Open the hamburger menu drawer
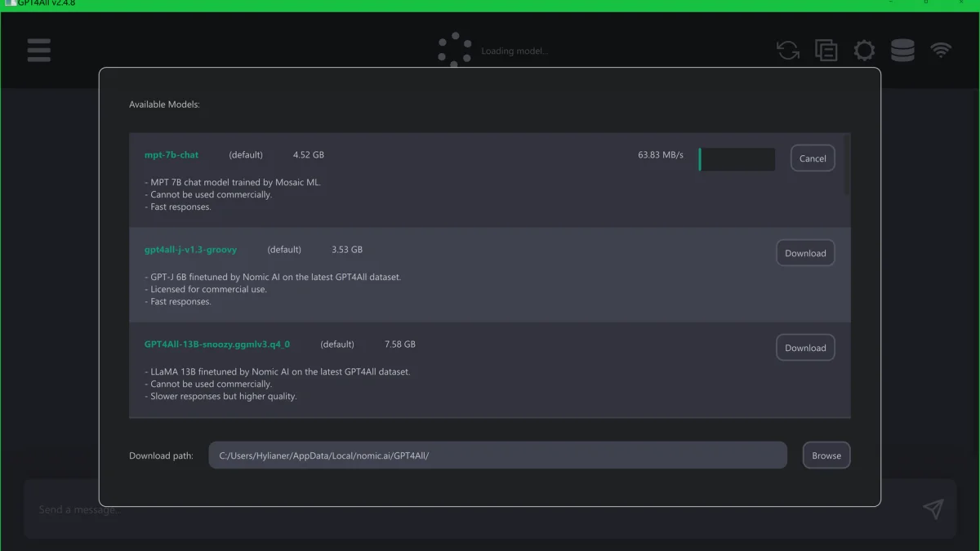Screen dimensions: 980x551 (38, 51)
